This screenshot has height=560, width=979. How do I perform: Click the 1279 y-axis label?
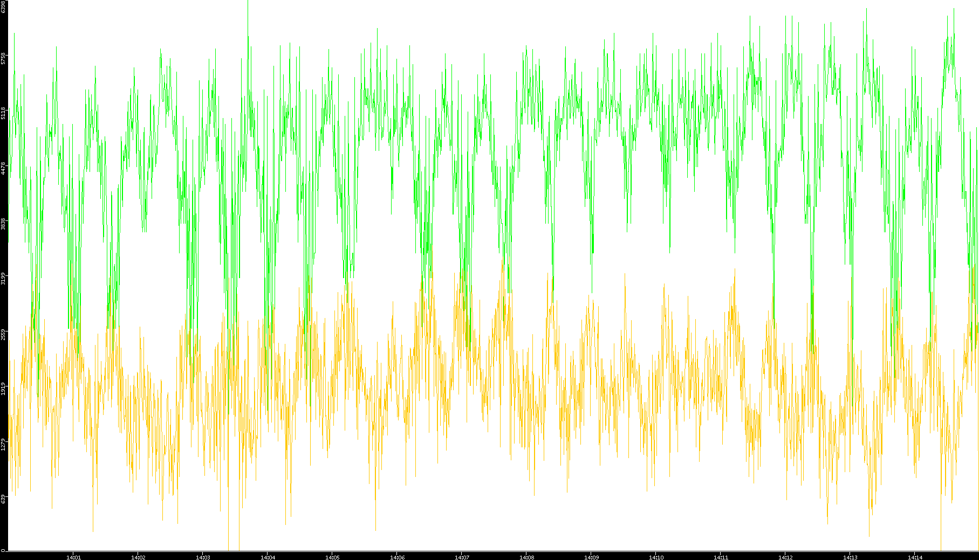pos(3,444)
